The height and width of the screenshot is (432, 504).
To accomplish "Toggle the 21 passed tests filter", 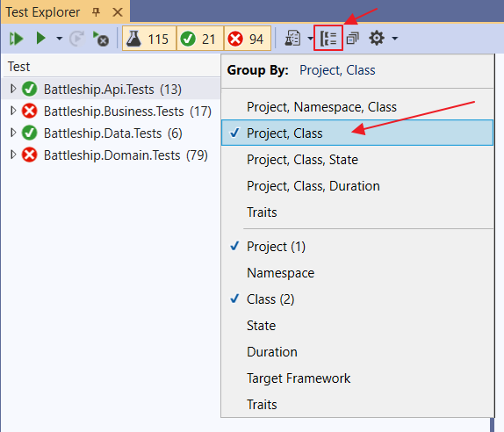I will click(x=200, y=39).
